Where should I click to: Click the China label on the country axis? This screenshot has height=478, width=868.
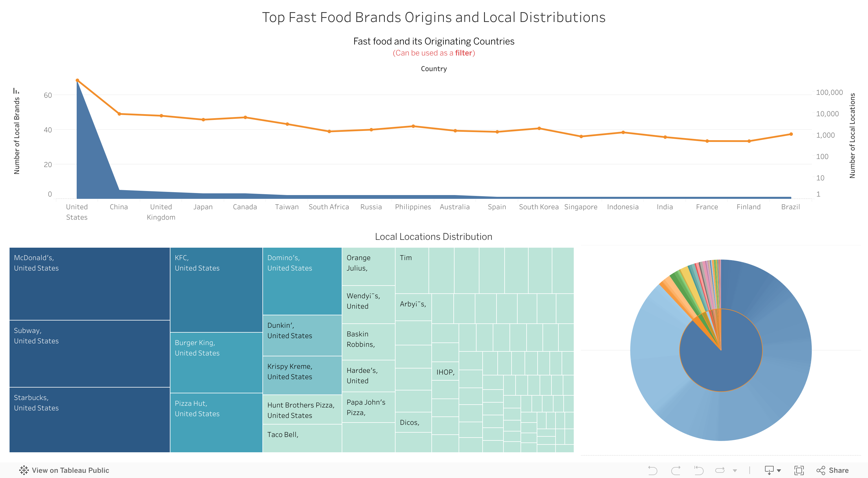point(119,207)
